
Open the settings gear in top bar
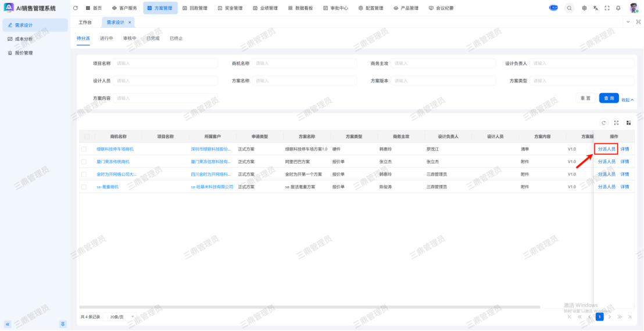(584, 8)
